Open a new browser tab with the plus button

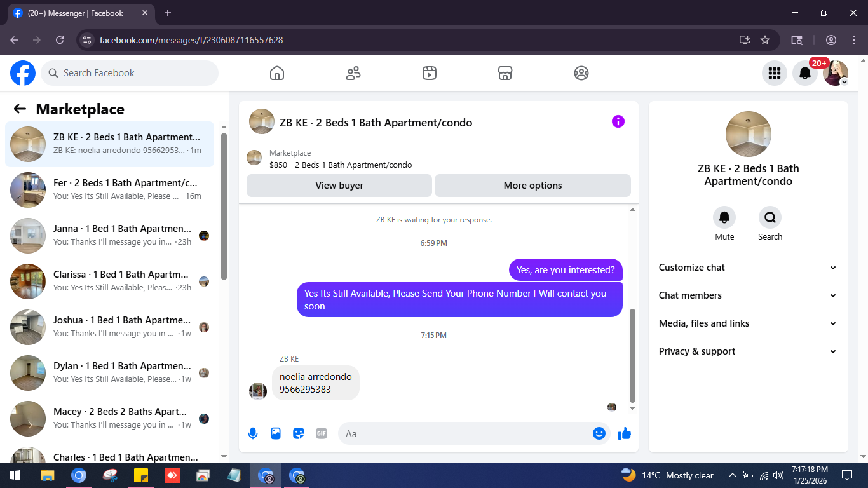click(168, 13)
